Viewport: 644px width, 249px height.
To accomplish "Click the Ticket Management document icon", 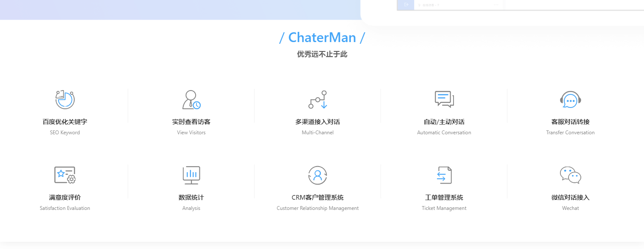I will [444, 175].
